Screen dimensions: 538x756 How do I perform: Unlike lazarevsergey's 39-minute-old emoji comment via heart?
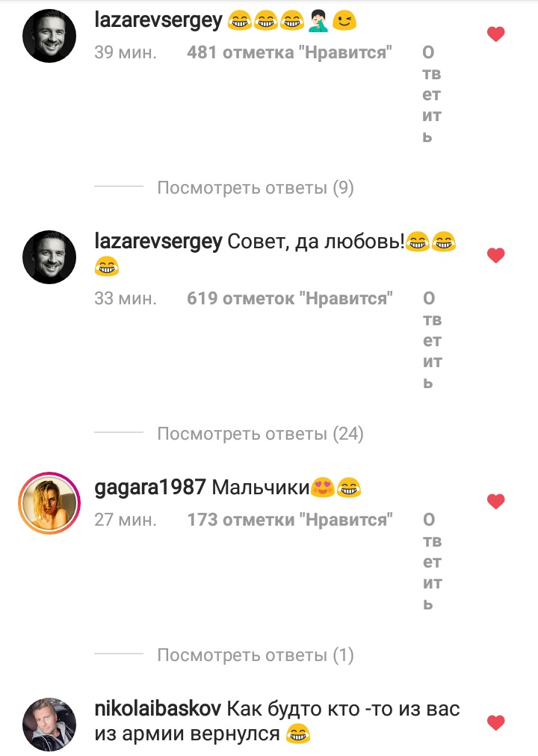coord(495,34)
